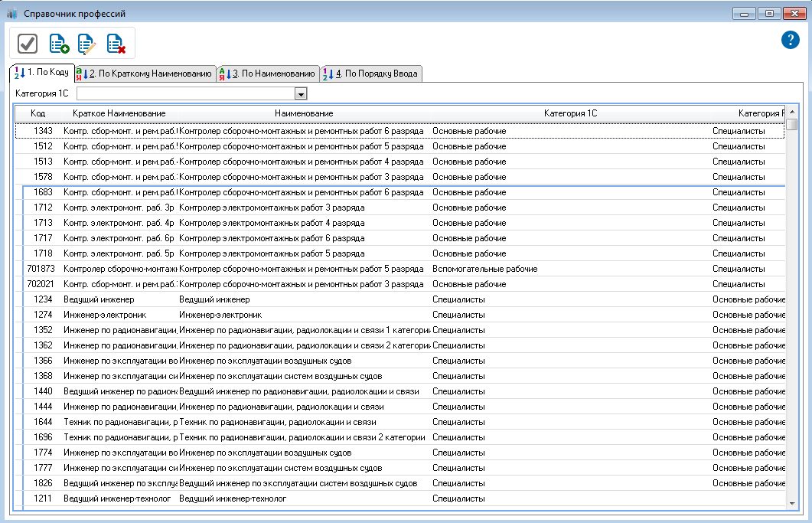The height and width of the screenshot is (523, 812).
Task: Switch to the 'По Краткому Наименованию' tab
Action: point(145,74)
